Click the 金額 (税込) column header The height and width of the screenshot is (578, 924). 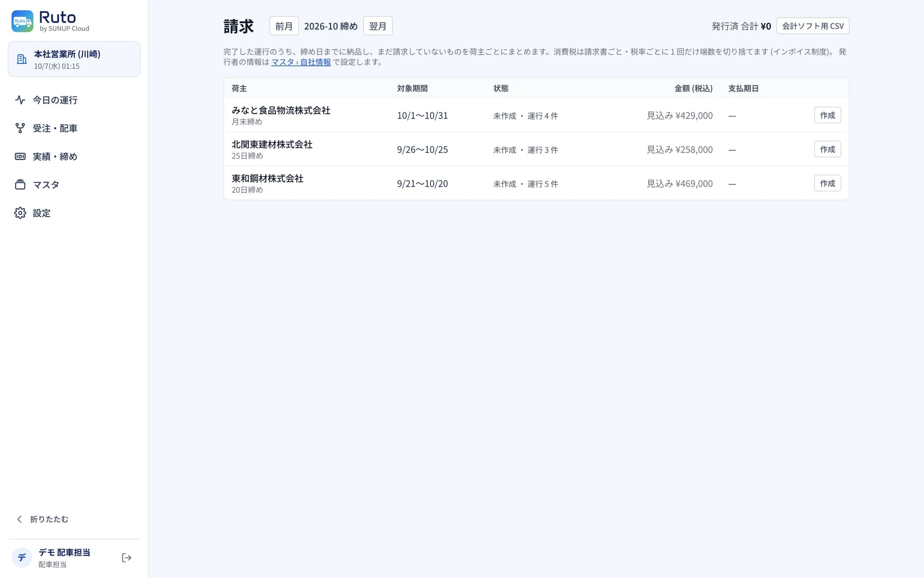pos(693,88)
